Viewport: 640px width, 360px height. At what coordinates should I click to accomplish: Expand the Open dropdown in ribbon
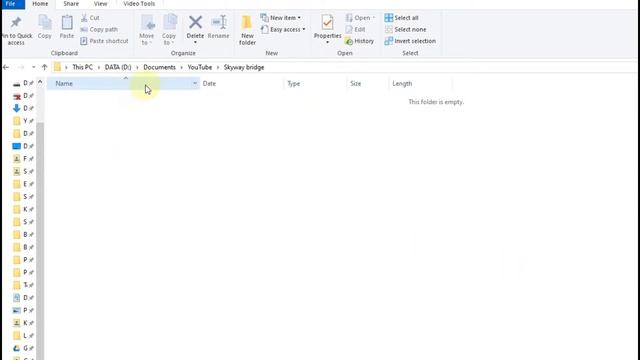point(373,18)
